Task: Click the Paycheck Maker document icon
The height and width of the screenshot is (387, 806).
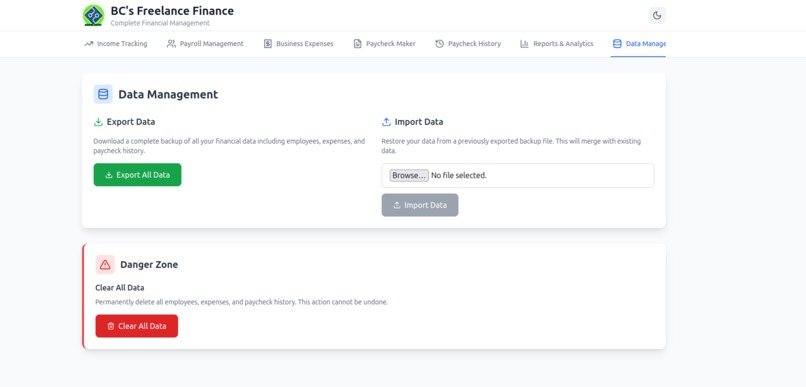Action: pyautogui.click(x=357, y=44)
